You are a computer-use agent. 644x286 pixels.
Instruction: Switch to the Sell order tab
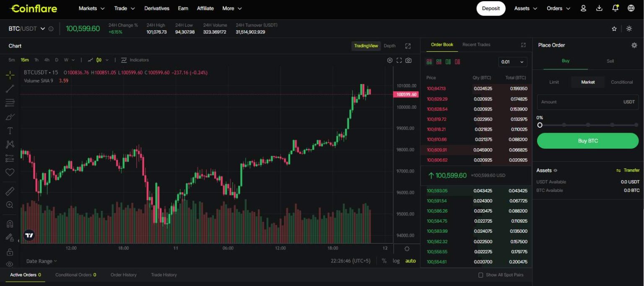pos(610,60)
